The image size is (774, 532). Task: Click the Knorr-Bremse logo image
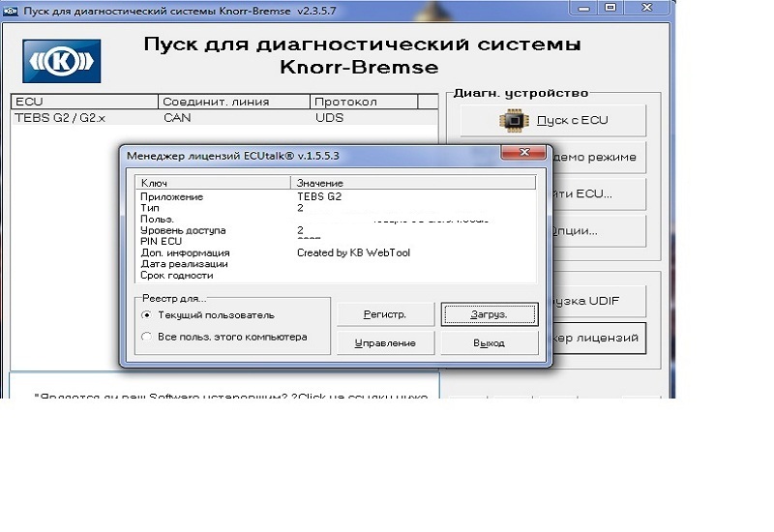click(62, 61)
